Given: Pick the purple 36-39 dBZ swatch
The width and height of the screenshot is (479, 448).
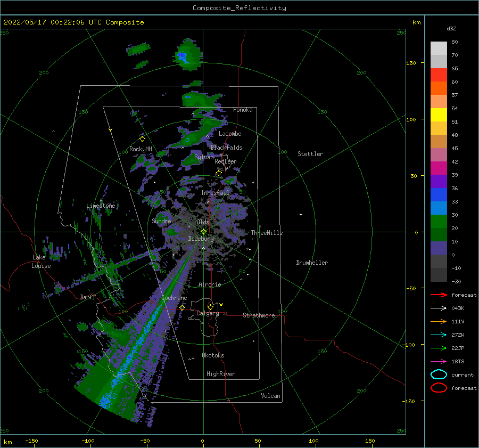Looking at the screenshot, I should click(x=439, y=181).
